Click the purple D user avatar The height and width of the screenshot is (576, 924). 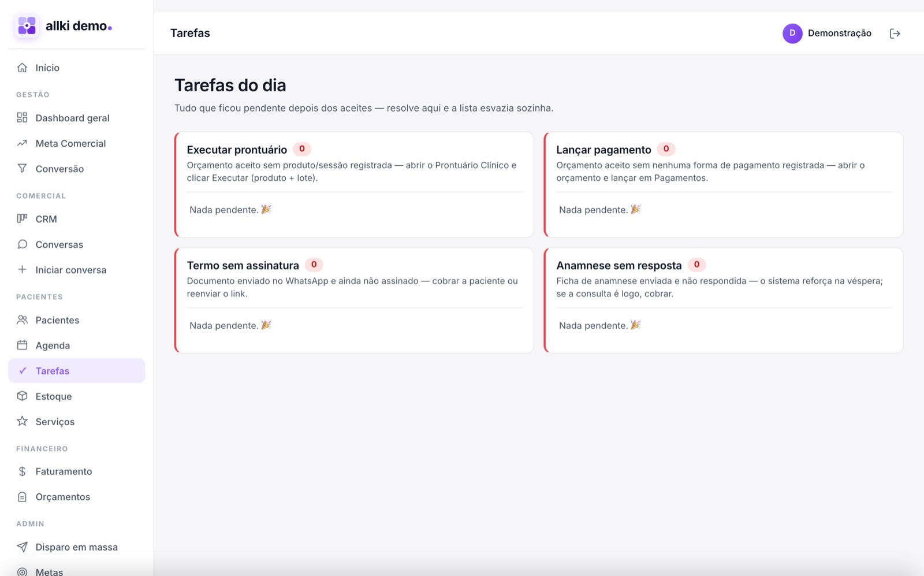point(792,34)
